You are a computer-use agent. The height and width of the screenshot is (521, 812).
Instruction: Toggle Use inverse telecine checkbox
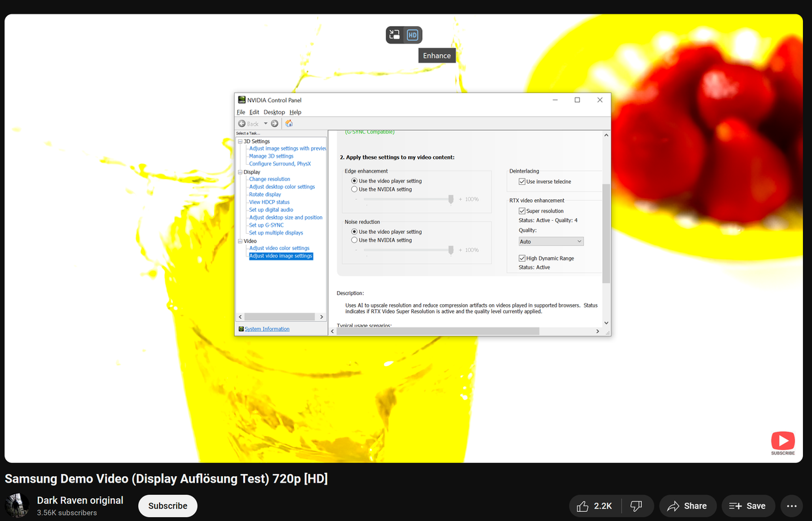pyautogui.click(x=522, y=182)
